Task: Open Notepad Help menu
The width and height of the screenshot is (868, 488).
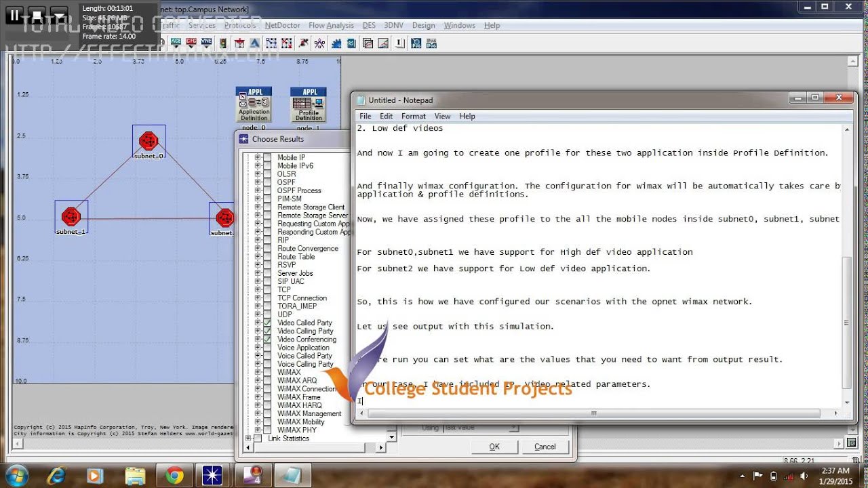Action: 467,116
